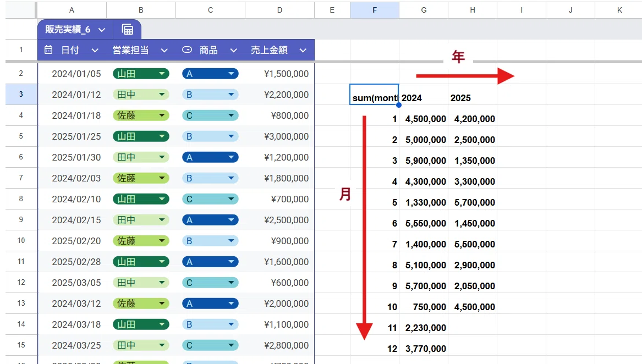Open the product B chip dropdown in row 14
Screen dimensions: 642x364
coord(231,324)
